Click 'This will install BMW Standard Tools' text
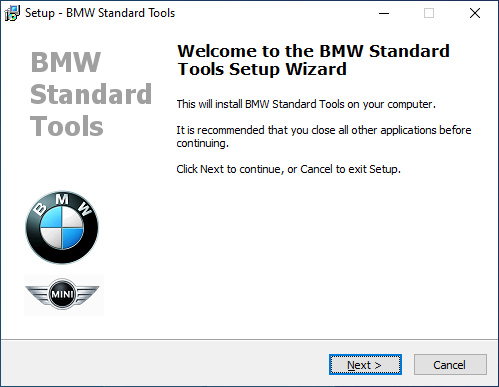Screen dimensions: 499x387 306,104
